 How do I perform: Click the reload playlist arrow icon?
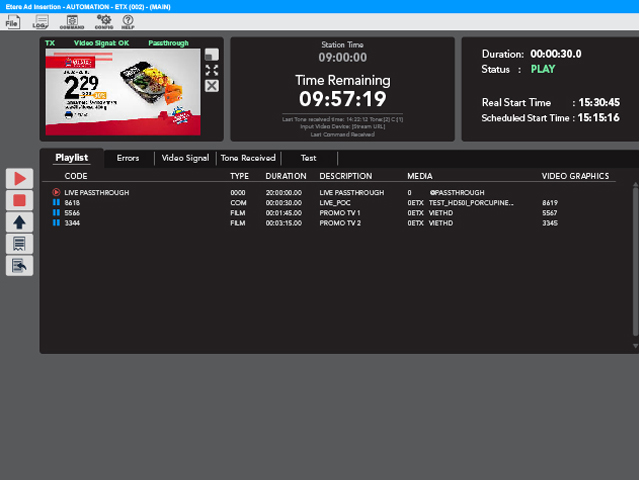pyautogui.click(x=19, y=266)
